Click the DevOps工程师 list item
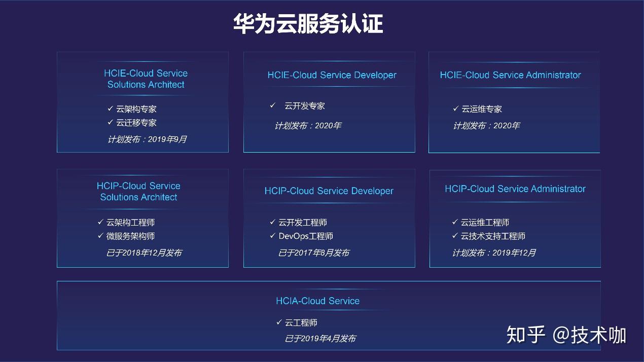Screen dimensions: 644x362 tap(306, 236)
